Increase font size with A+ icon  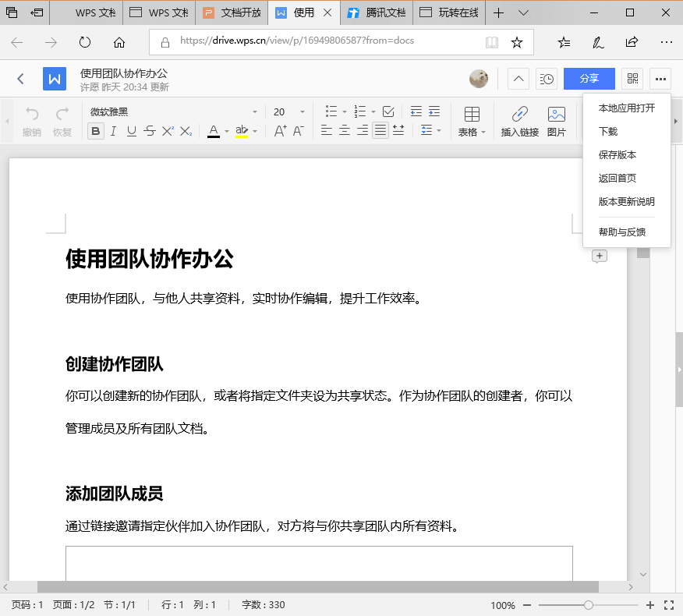280,131
